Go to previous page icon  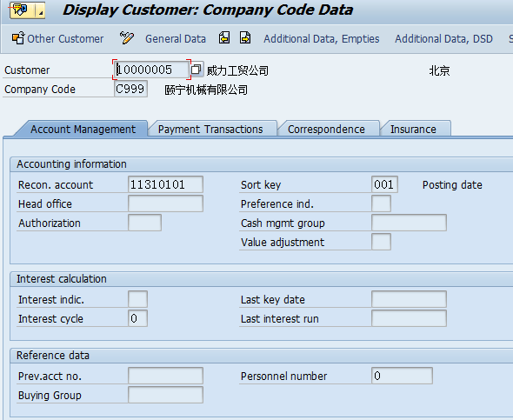coord(224,38)
